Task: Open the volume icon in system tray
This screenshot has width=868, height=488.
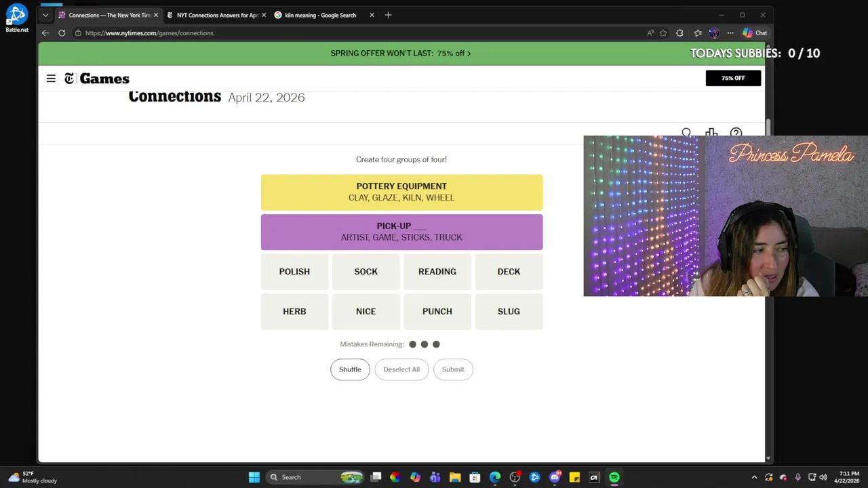Action: tap(823, 477)
